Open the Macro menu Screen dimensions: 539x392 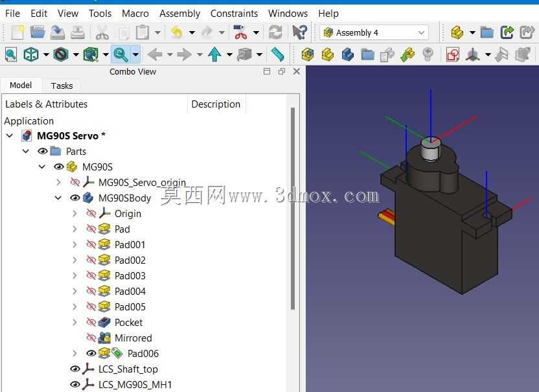pos(135,14)
